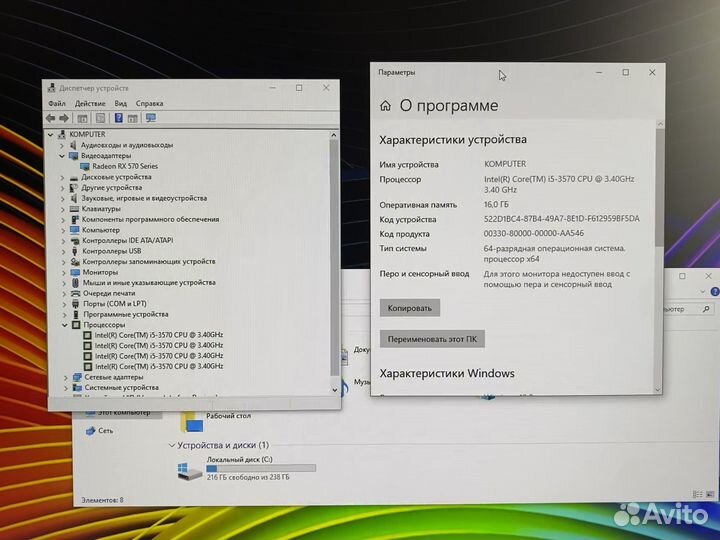The image size is (720, 540).
Task: Click the blue help icon in Explorer window
Action: click(x=715, y=292)
